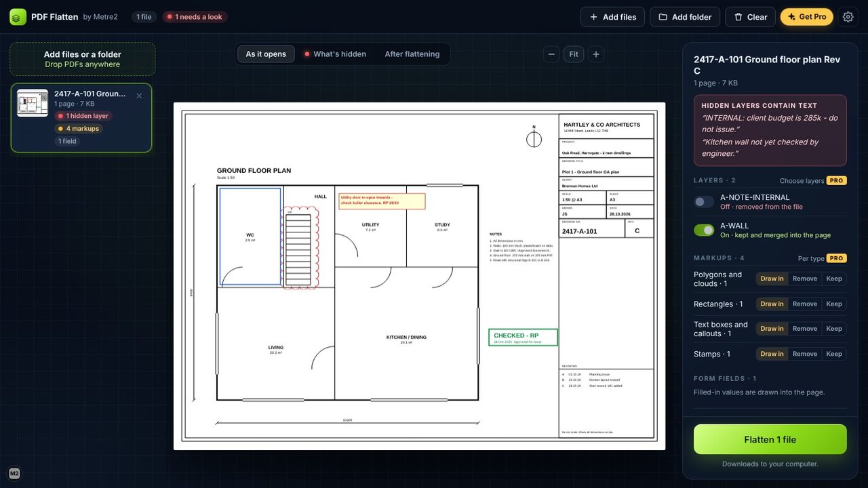The image size is (868, 488).
Task: Zoom out with the minus button
Action: click(x=552, y=54)
